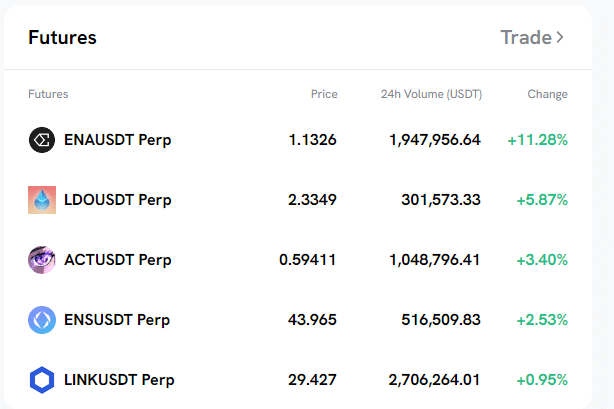Select the ENAUSDT price 1.1326
The width and height of the screenshot is (614, 409).
pyautogui.click(x=312, y=140)
